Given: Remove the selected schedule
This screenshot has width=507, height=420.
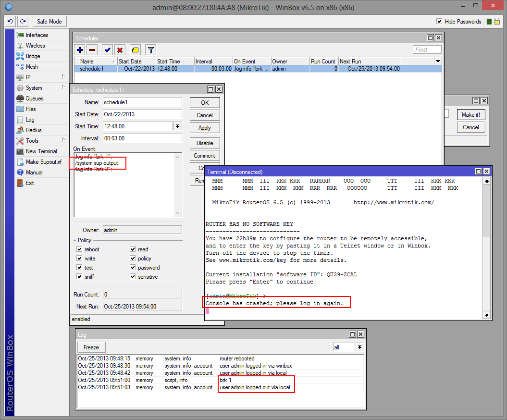Looking at the screenshot, I should (x=92, y=49).
